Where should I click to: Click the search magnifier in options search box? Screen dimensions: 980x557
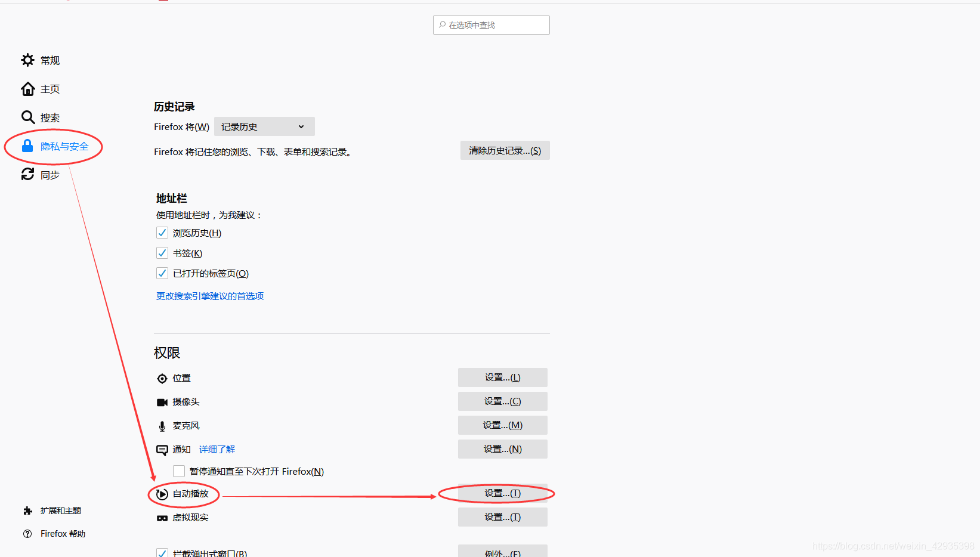[x=442, y=24]
